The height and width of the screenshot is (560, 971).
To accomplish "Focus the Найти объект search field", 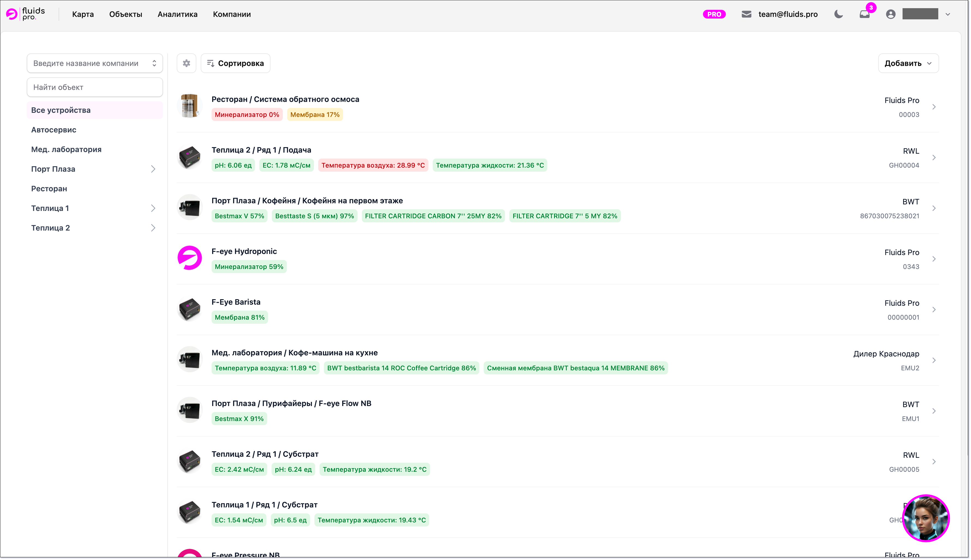I will (95, 87).
